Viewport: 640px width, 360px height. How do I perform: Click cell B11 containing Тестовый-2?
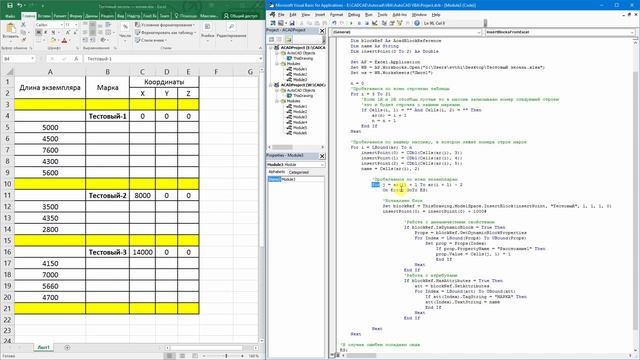(107, 196)
